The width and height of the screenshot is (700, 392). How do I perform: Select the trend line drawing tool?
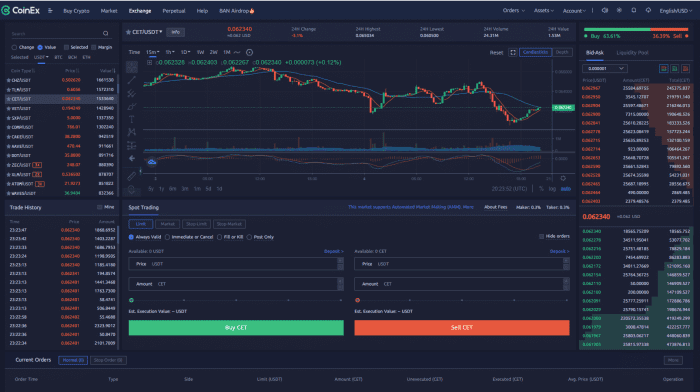click(132, 80)
